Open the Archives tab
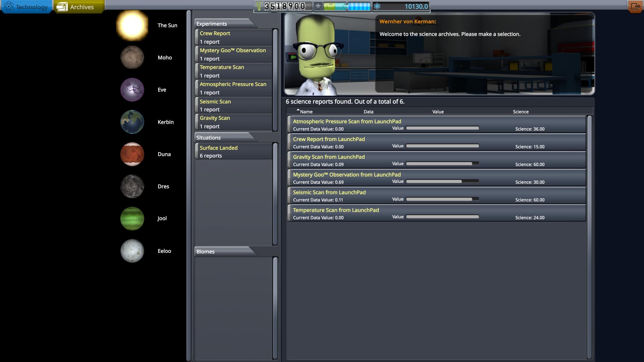This screenshot has width=644, height=362. click(x=79, y=7)
